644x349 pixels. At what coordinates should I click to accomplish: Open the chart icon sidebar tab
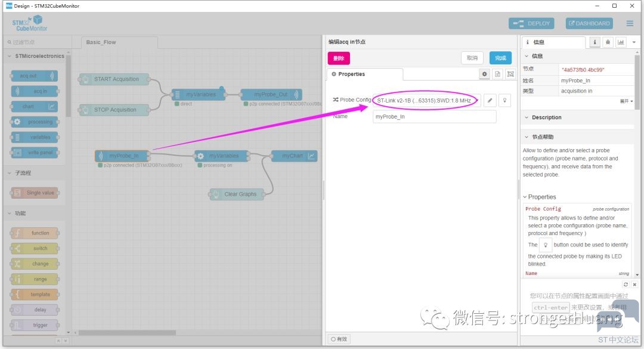pyautogui.click(x=621, y=42)
